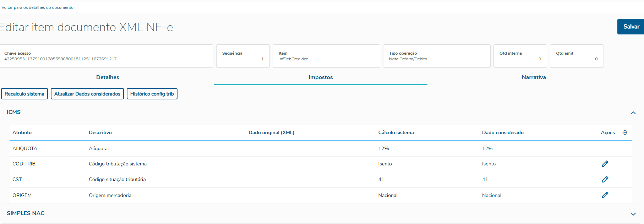Click edit pencil for ORIGEM row

pyautogui.click(x=605, y=195)
